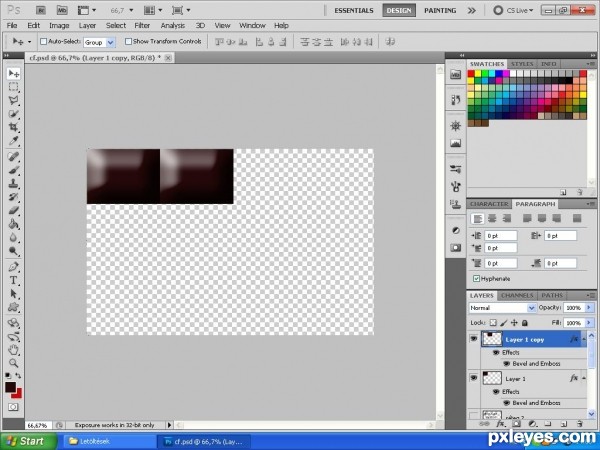
Task: Pick the first red swatch in Swatches
Action: point(471,73)
